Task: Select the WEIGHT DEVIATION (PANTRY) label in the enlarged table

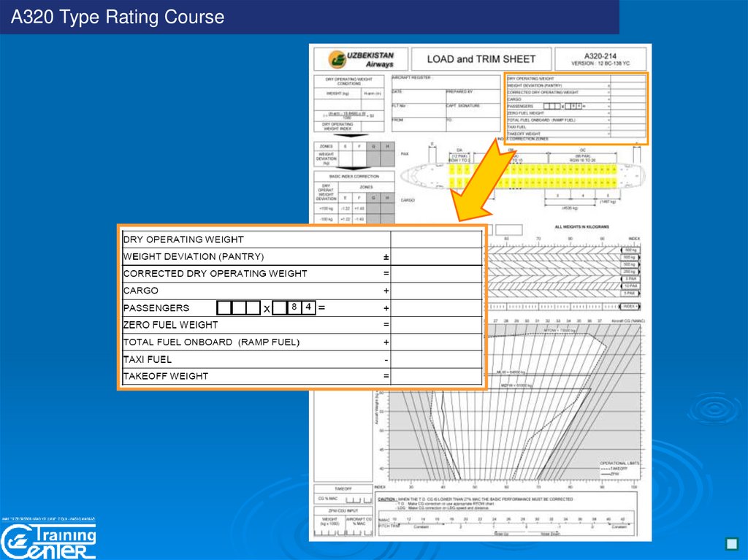Action: coord(193,256)
